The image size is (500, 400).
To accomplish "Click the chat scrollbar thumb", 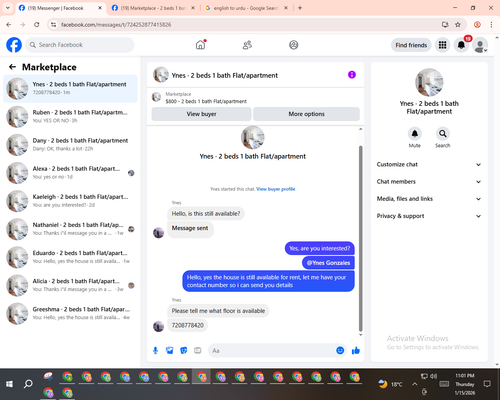I will [x=360, y=238].
